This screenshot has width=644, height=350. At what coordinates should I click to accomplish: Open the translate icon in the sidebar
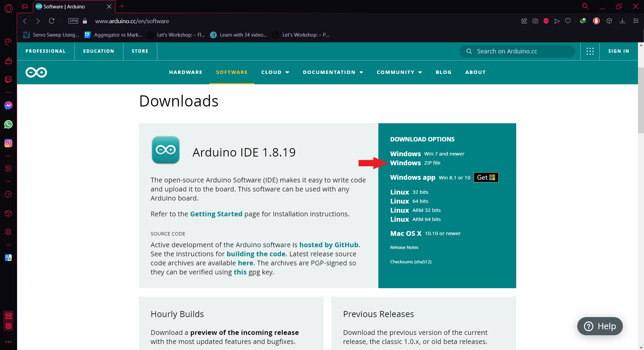pyautogui.click(x=8, y=258)
